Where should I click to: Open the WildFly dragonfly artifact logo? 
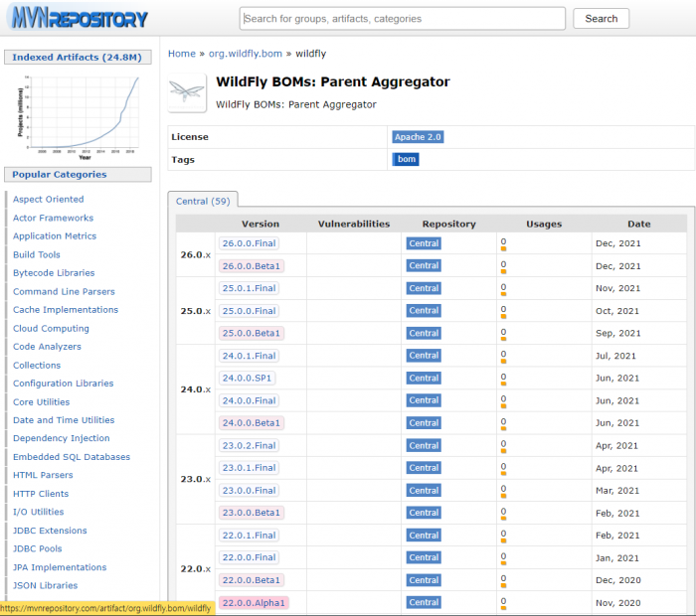tap(187, 92)
